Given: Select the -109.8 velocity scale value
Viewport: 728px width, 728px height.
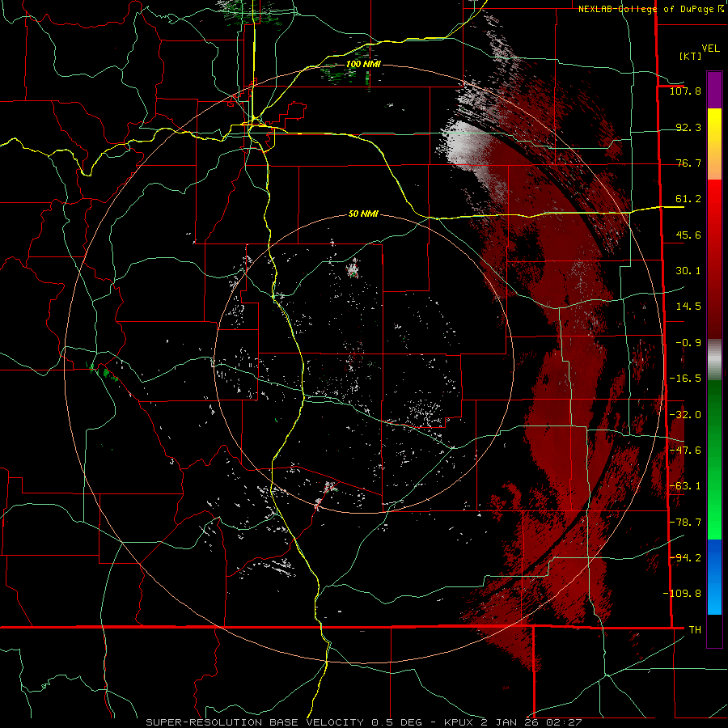Looking at the screenshot, I should click(x=682, y=594).
